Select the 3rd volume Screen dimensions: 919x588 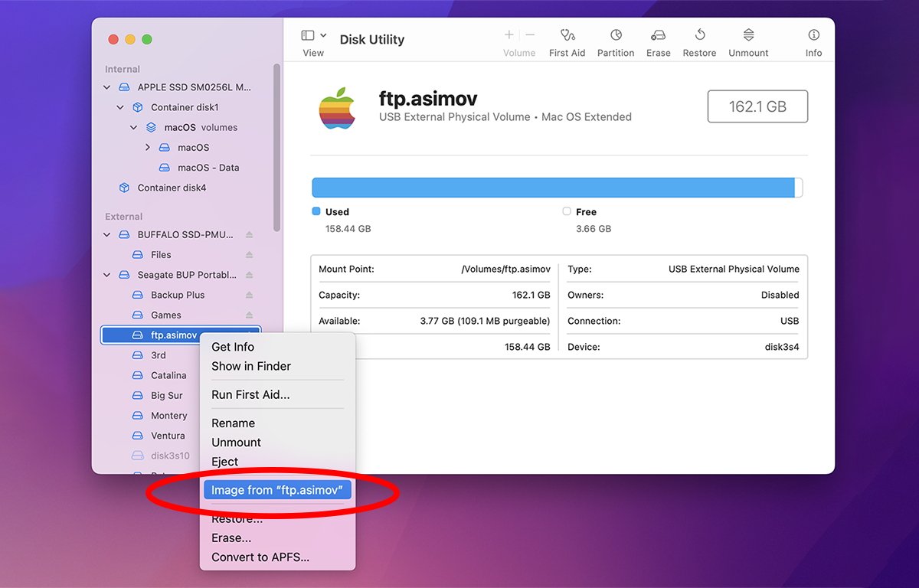(x=159, y=355)
